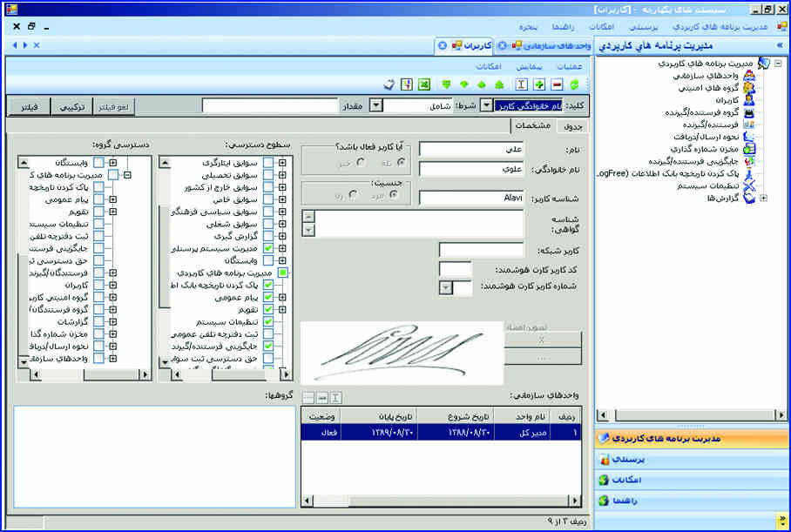
Task: Uncheck تقویم in the access levels tree
Action: coord(268,309)
